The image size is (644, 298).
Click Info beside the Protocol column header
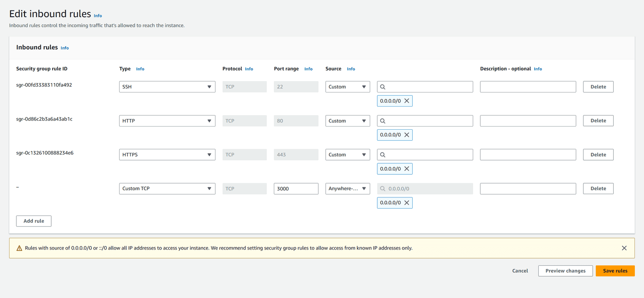249,69
